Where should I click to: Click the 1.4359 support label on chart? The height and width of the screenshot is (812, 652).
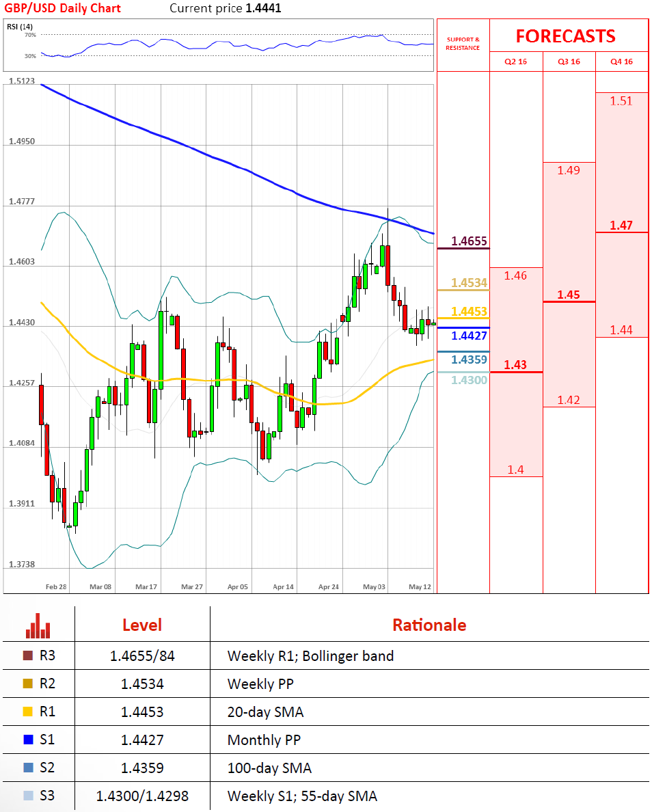point(470,360)
